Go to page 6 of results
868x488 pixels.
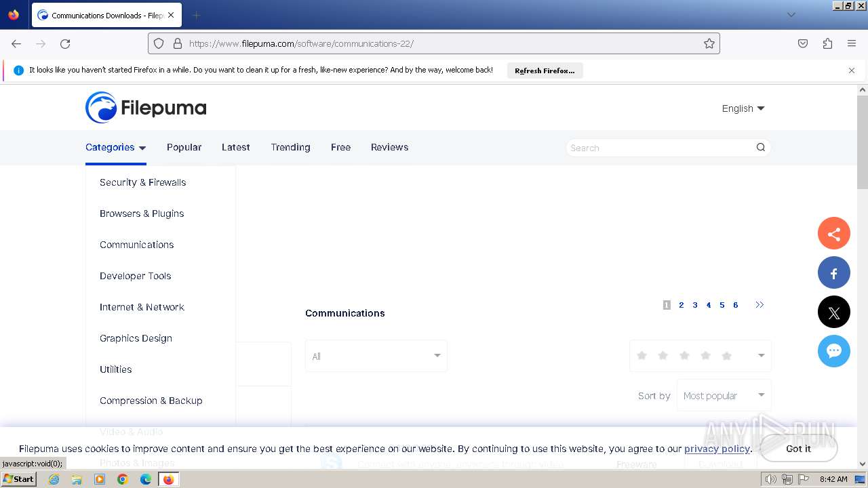coord(735,305)
